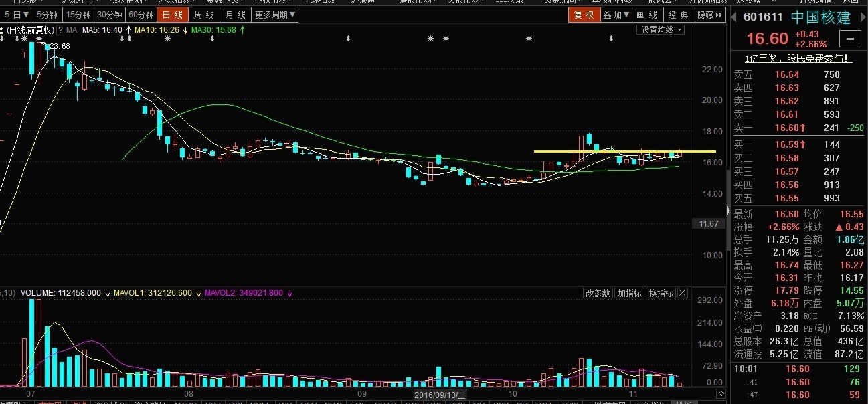
Task: Click the right double-arrow at the chart's bottom corner
Action: click(x=721, y=393)
